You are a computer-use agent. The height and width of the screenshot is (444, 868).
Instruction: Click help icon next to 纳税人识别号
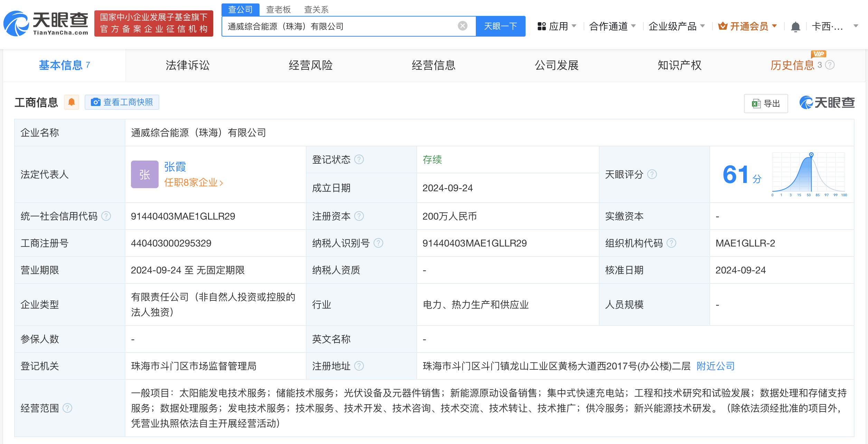pos(378,243)
